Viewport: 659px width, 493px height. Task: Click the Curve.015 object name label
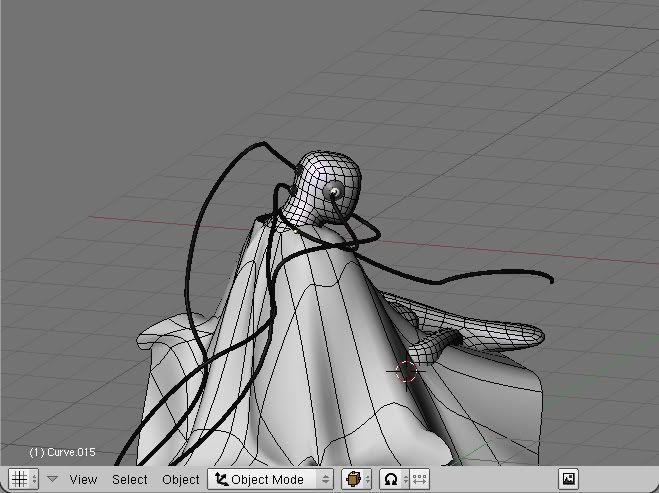point(62,452)
